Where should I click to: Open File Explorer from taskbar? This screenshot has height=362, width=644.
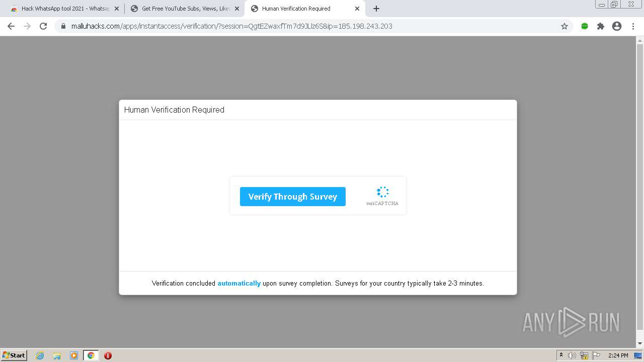(x=57, y=355)
